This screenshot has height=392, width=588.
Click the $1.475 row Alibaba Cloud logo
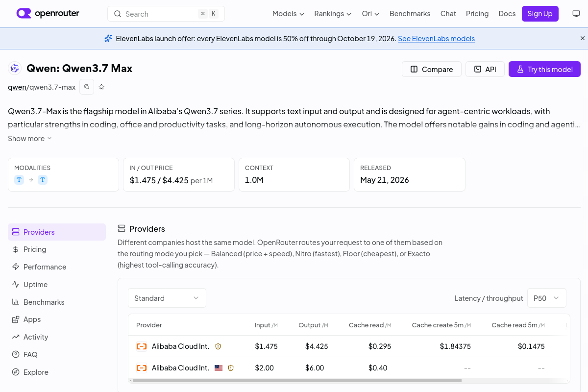[142, 346]
